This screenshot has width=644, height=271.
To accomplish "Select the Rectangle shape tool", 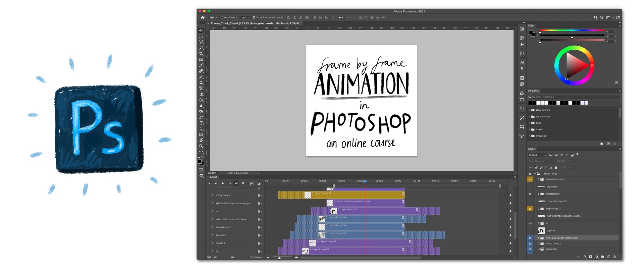I will click(x=201, y=134).
